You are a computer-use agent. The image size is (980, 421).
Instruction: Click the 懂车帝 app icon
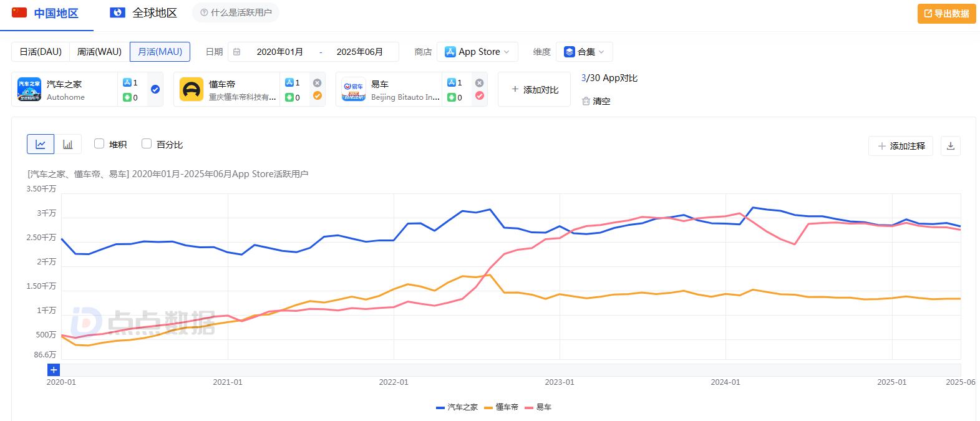192,89
